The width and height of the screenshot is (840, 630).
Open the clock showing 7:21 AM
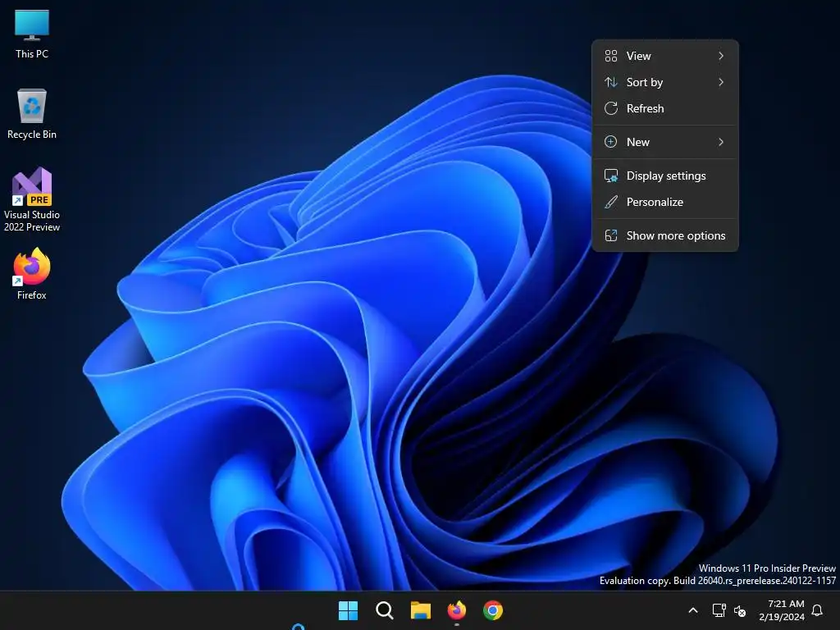(x=782, y=610)
